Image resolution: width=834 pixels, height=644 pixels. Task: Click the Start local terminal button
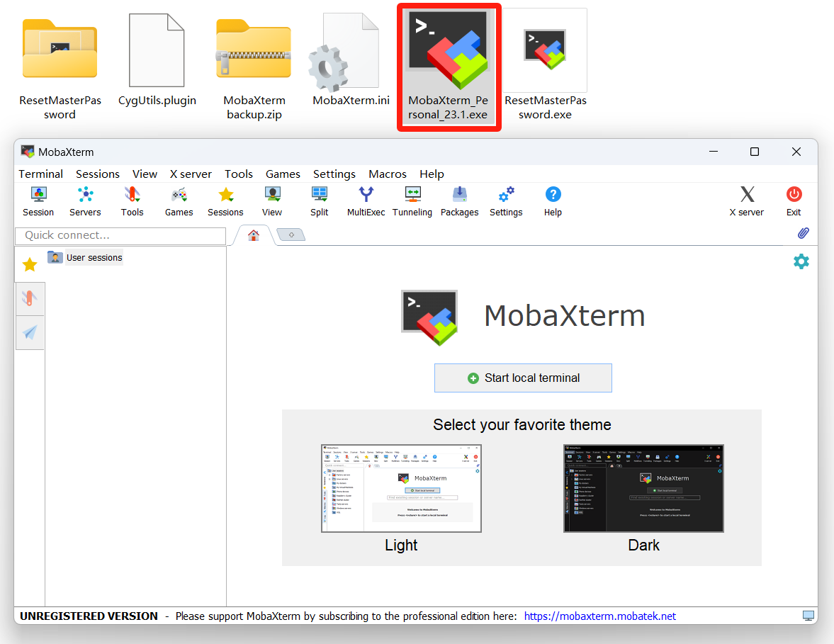pyautogui.click(x=523, y=378)
